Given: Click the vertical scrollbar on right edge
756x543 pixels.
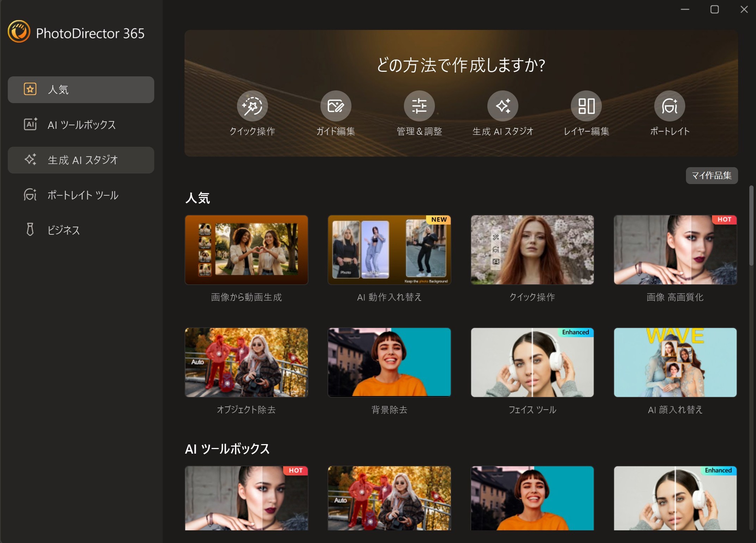Looking at the screenshot, I should [x=751, y=225].
